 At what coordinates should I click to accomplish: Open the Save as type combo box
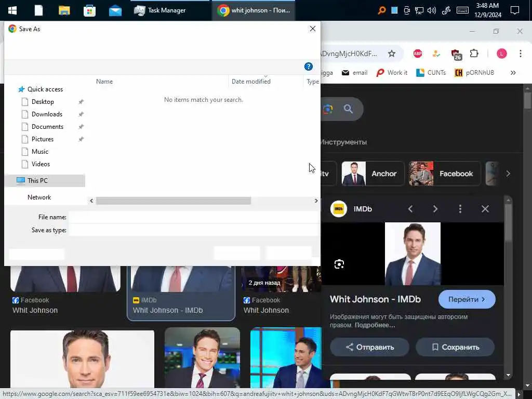coord(193,230)
